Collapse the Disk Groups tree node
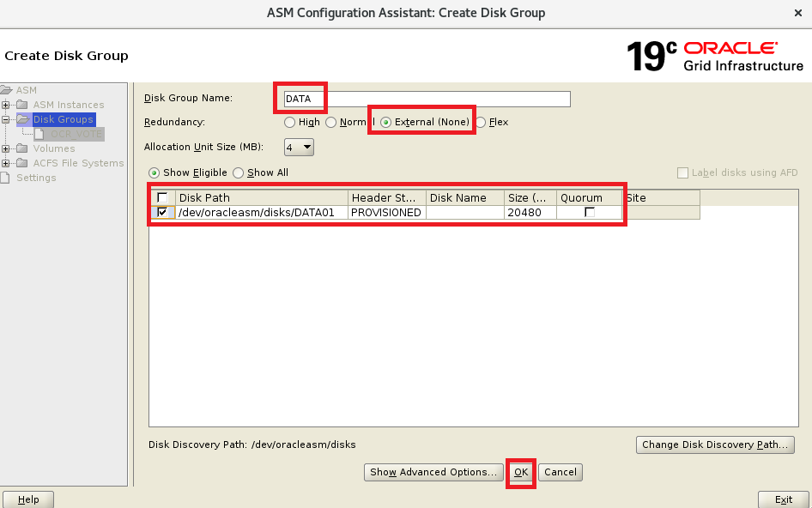This screenshot has height=508, width=812. coord(6,119)
